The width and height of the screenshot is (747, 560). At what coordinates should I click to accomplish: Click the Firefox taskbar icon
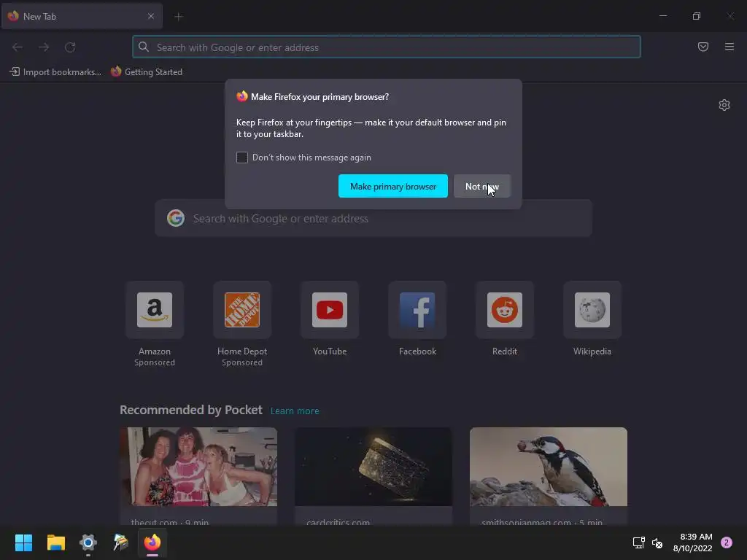152,542
